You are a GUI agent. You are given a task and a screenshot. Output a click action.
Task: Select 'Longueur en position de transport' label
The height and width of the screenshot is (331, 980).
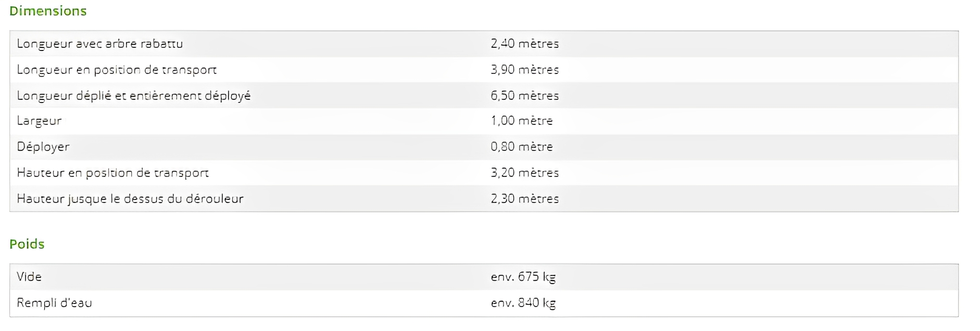point(117,70)
